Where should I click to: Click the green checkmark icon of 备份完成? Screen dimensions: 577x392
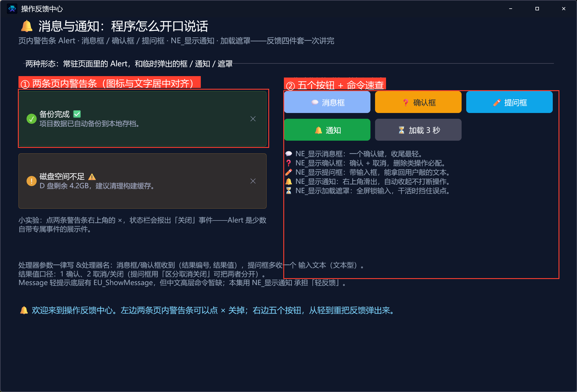pos(31,119)
